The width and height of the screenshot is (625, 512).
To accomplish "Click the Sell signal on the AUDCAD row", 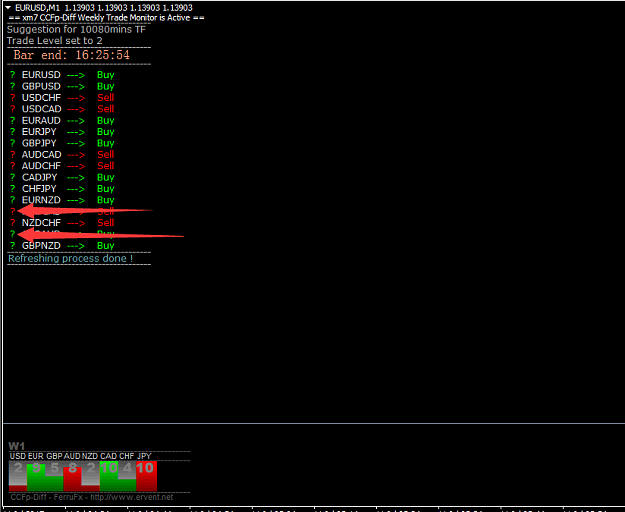I will 106,155.
